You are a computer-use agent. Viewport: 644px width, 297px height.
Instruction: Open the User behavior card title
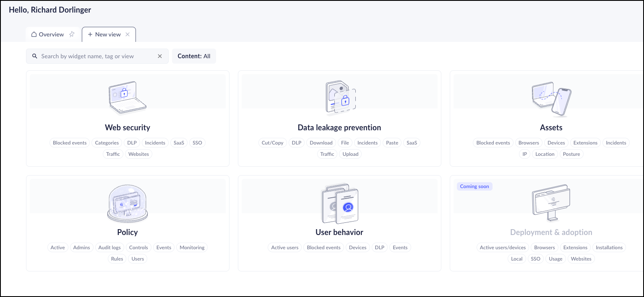pos(339,232)
